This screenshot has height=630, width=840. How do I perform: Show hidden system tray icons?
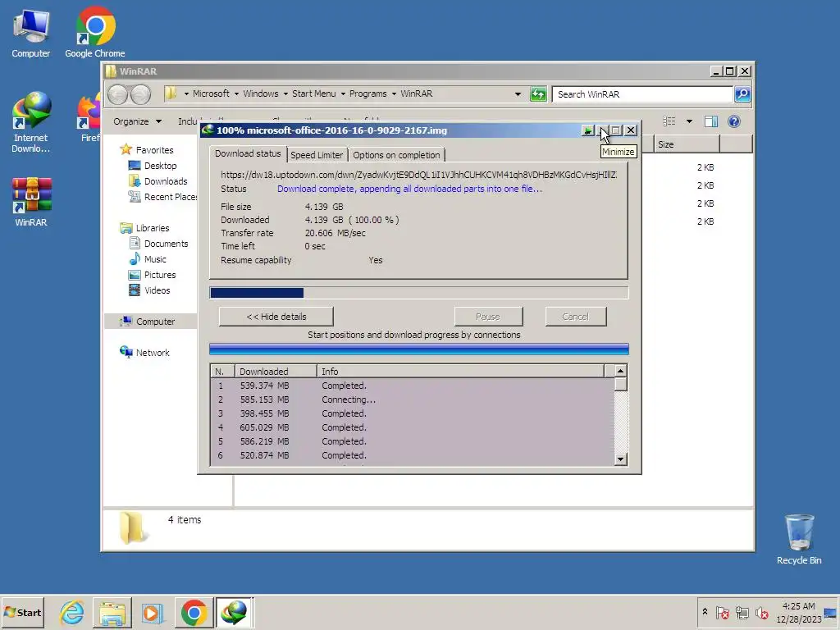tap(705, 612)
